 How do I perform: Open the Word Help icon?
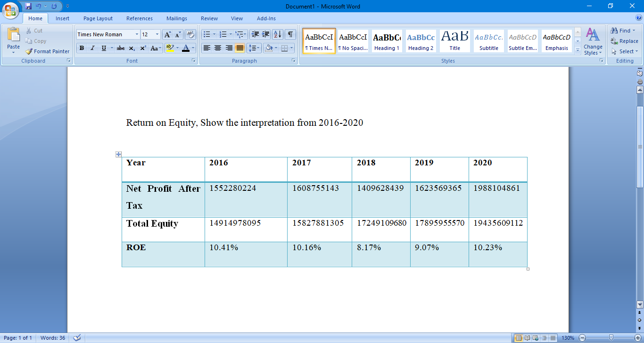639,18
